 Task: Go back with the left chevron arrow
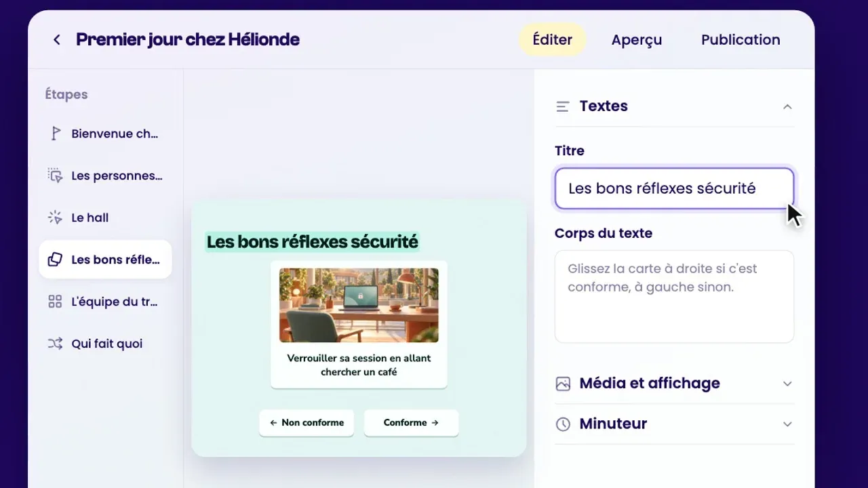coord(56,40)
